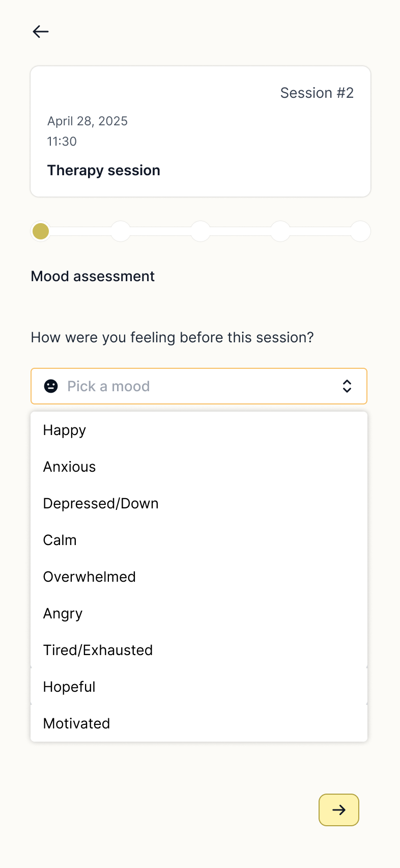Pick the Calm mood

pyautogui.click(x=60, y=540)
